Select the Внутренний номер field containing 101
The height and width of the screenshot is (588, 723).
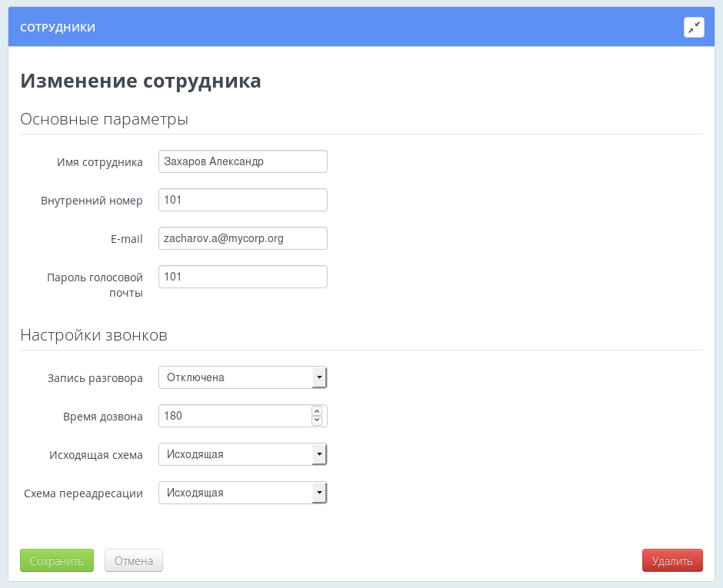242,200
